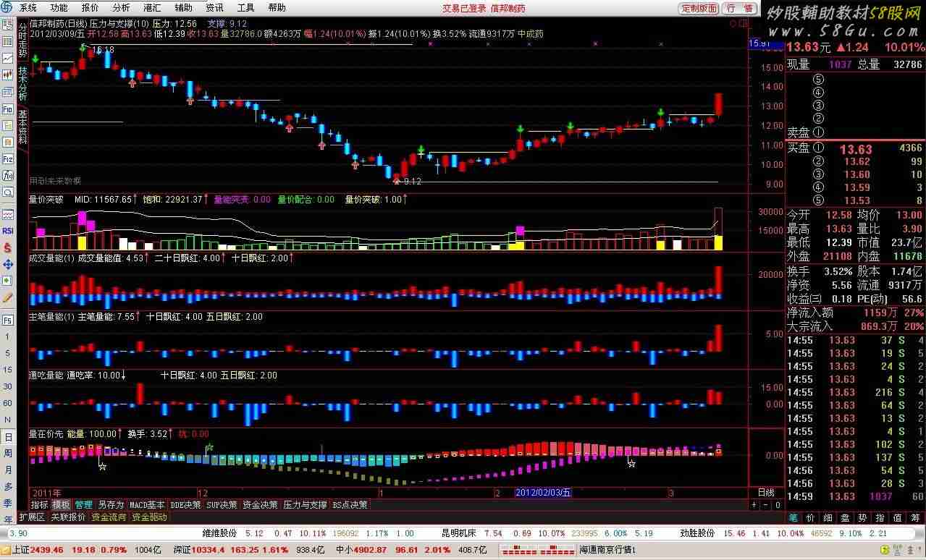This screenshot has width=926, height=560.
Task: Switch to 模板 bottom tab
Action: click(x=62, y=505)
